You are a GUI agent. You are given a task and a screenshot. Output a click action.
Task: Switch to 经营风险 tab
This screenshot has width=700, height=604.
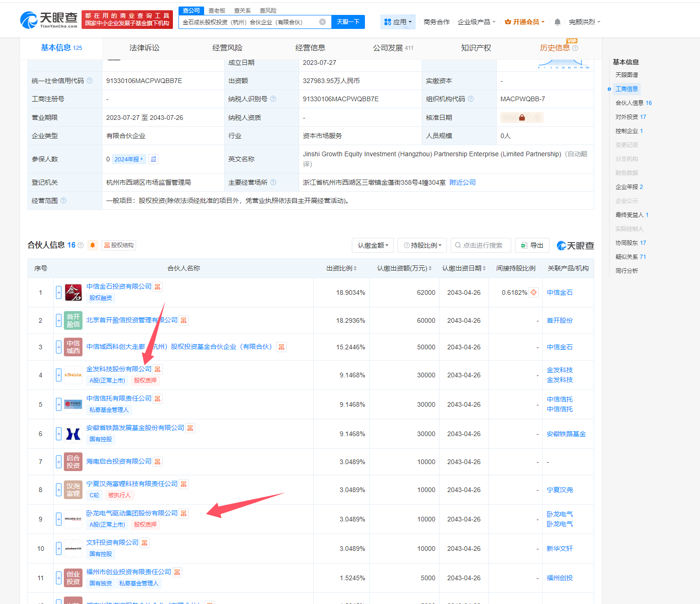[227, 48]
